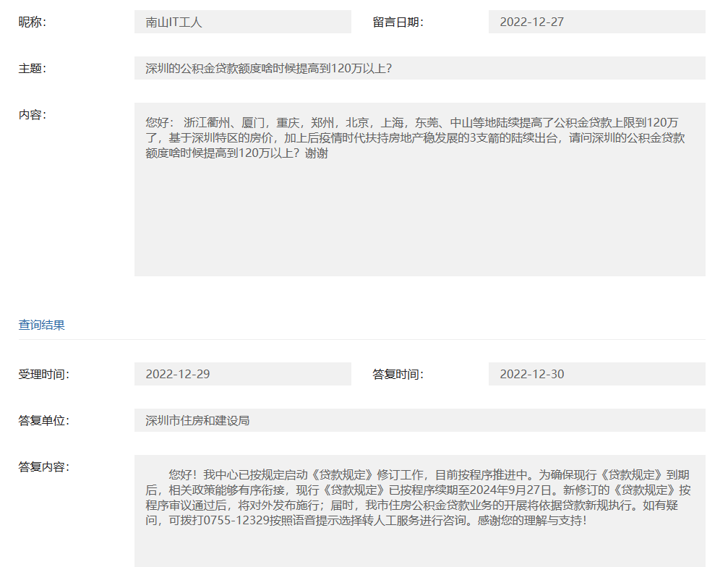The height and width of the screenshot is (567, 728).
Task: Click the reply text beginning 您好!我中心
Action: 418,498
